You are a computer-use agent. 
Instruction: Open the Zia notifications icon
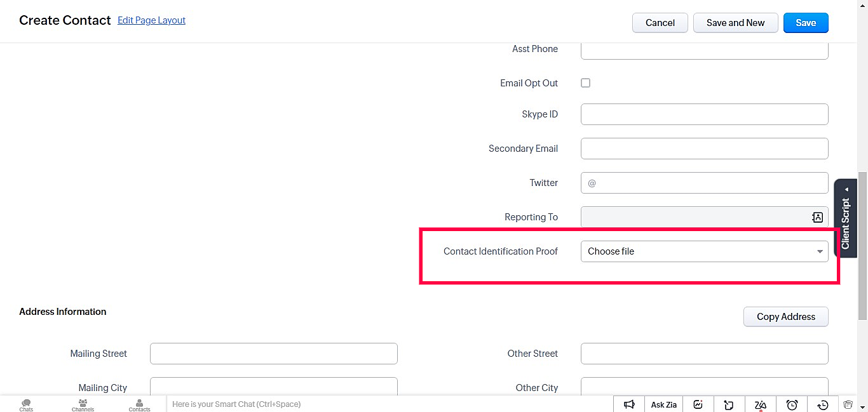[x=761, y=404]
